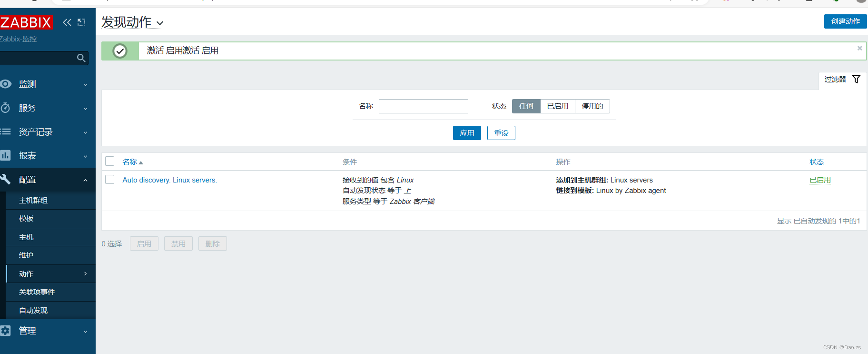This screenshot has height=354, width=868.
Task: Toggle 已启用 status of Auto discovery action
Action: [x=820, y=180]
